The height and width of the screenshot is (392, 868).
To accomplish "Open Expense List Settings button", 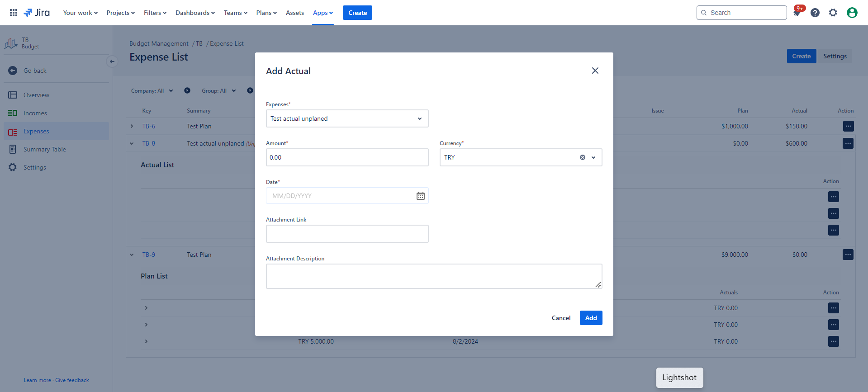I will tap(835, 56).
